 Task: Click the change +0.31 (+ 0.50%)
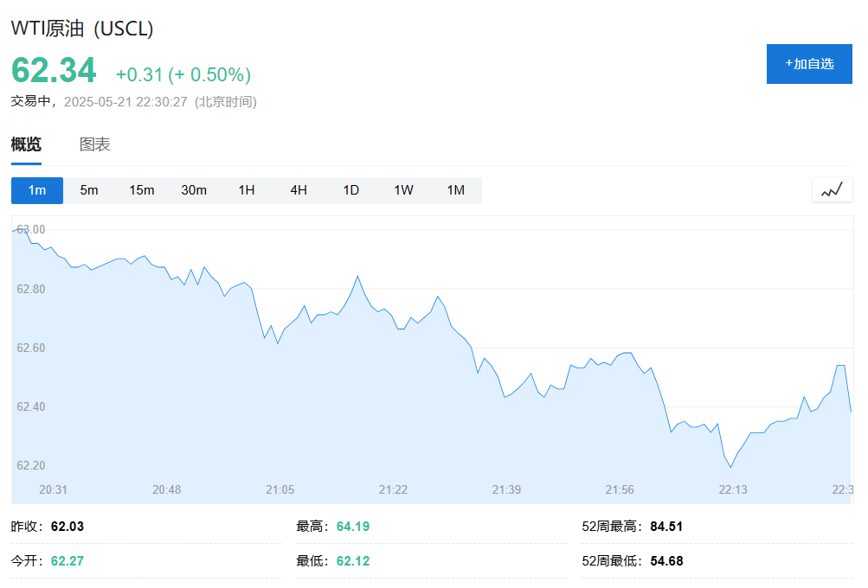183,74
